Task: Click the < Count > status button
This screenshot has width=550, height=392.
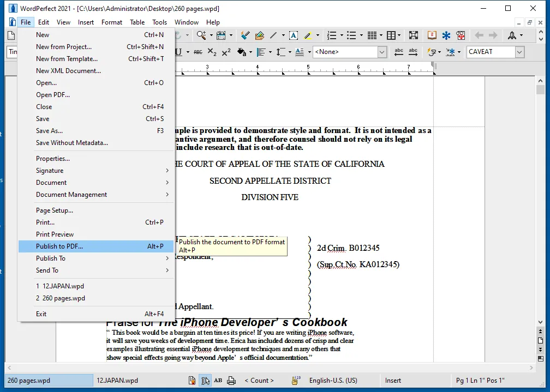Action: click(259, 381)
